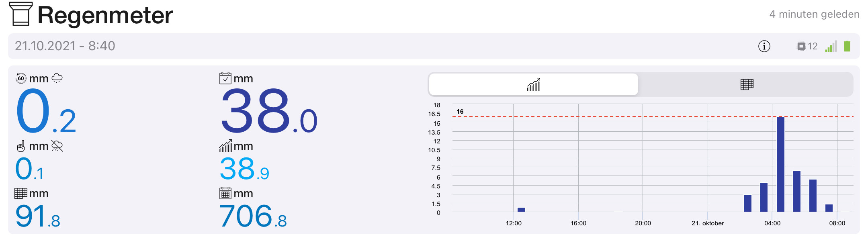Click the pointing hand icon above 0.1
The height and width of the screenshot is (245, 868).
tap(21, 146)
